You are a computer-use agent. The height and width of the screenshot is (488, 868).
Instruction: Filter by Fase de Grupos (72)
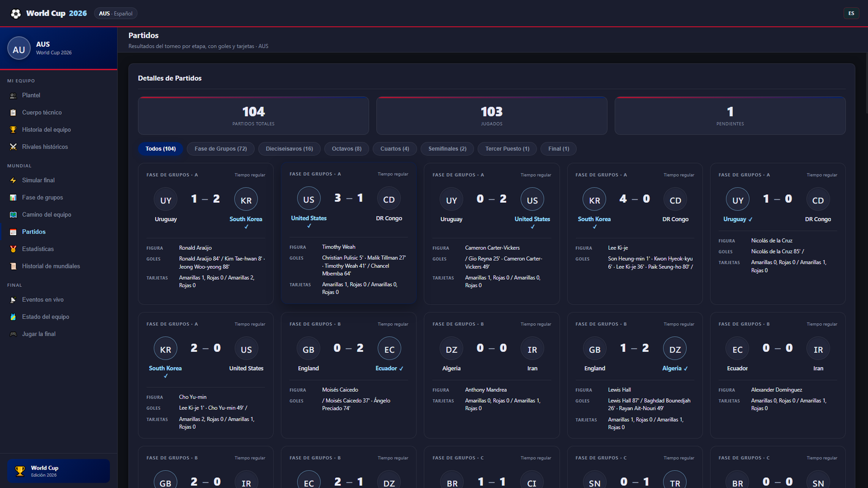pos(221,149)
